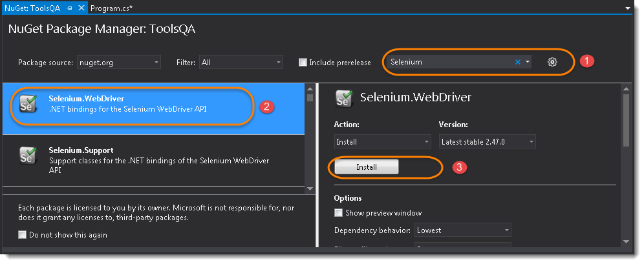Enable the Include prerelease checkbox

click(303, 63)
